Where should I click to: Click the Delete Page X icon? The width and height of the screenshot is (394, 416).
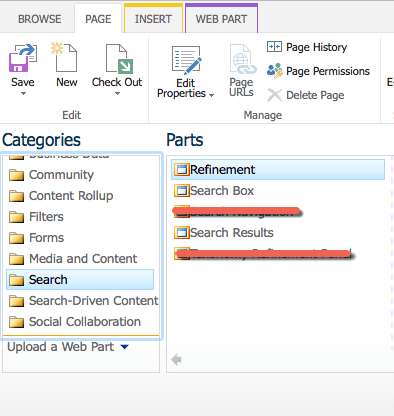274,95
